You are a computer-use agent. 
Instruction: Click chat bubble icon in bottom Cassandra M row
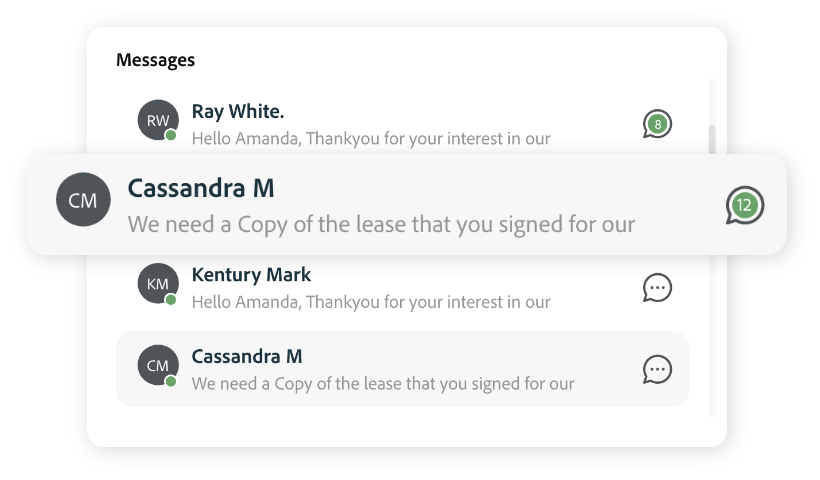tap(657, 370)
